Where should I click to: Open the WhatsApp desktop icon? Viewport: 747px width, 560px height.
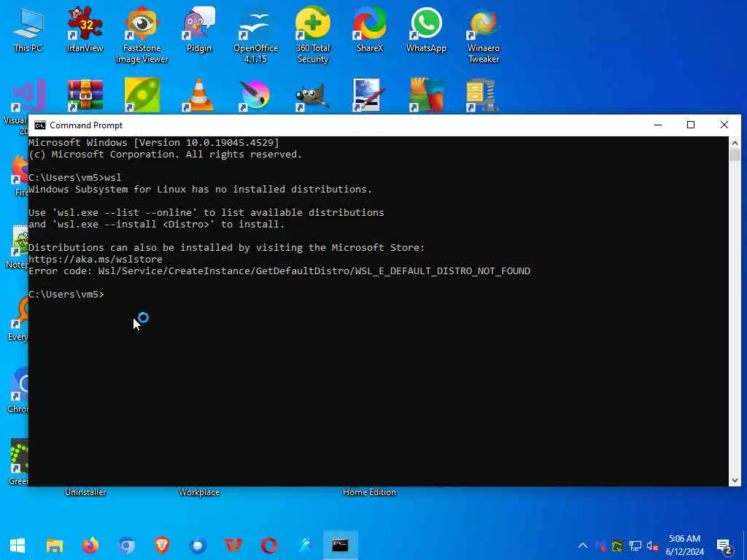click(x=426, y=31)
